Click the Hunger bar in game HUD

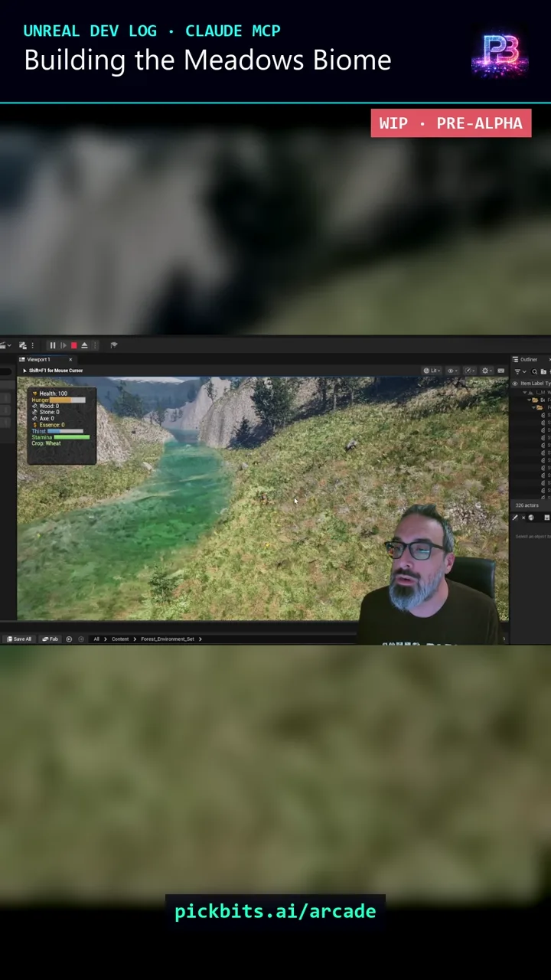click(67, 400)
